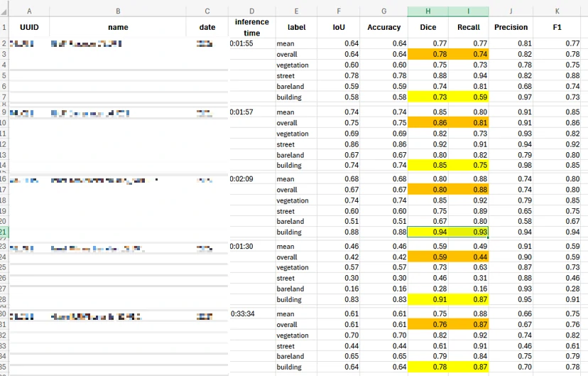
Task: Select label cell 'building' in row 14
Action: (x=296, y=165)
